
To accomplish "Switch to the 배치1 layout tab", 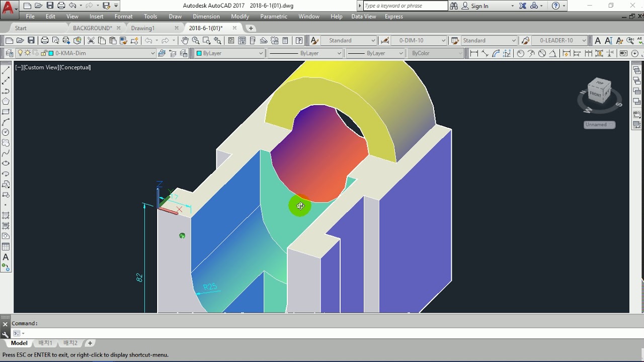I will (x=45, y=343).
